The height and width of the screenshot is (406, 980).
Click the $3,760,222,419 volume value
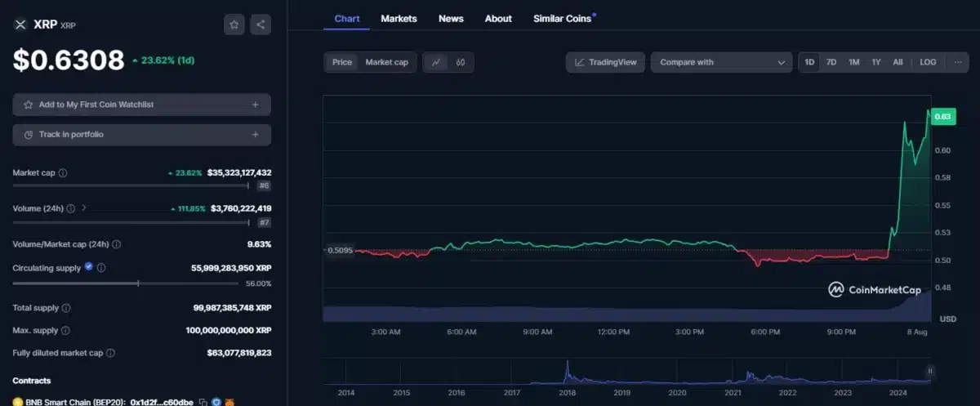click(241, 208)
